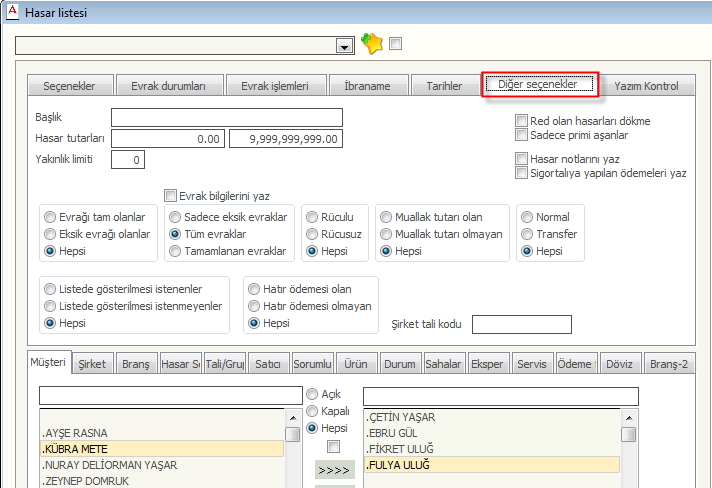Image resolution: width=712 pixels, height=488 pixels.
Task: Switch to the 'Seçenekler' tab
Action: coord(68,86)
